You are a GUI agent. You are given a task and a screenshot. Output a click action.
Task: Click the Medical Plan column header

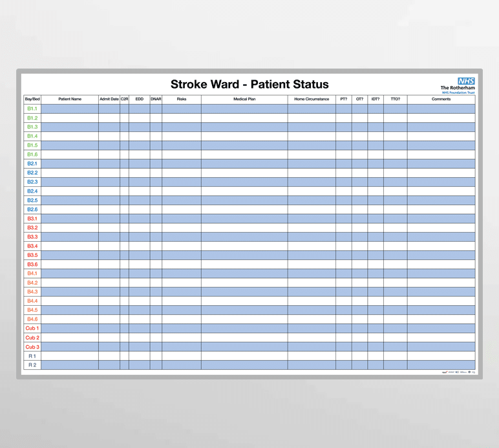[244, 100]
